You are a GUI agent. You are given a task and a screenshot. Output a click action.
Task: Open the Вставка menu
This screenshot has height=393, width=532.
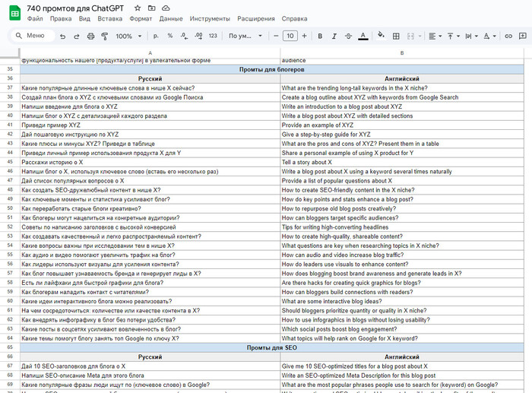tap(110, 18)
